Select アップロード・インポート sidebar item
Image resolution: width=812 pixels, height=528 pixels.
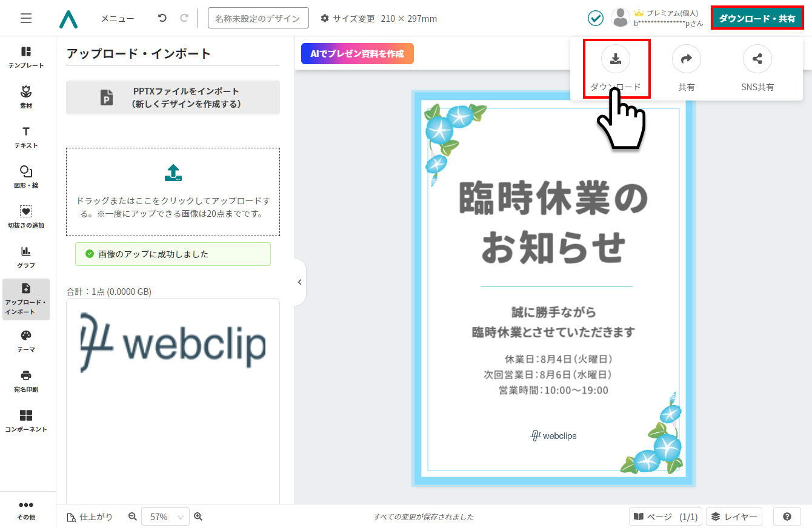pos(26,299)
